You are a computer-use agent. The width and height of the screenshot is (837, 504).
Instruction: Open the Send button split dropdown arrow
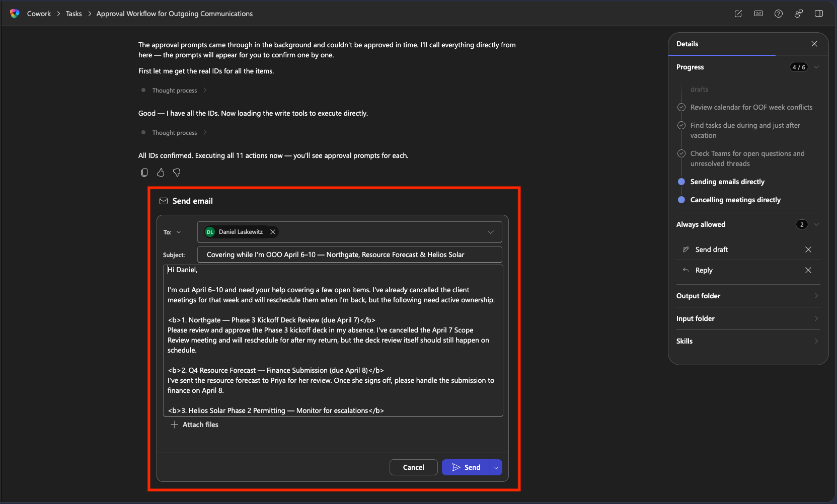coord(496,467)
